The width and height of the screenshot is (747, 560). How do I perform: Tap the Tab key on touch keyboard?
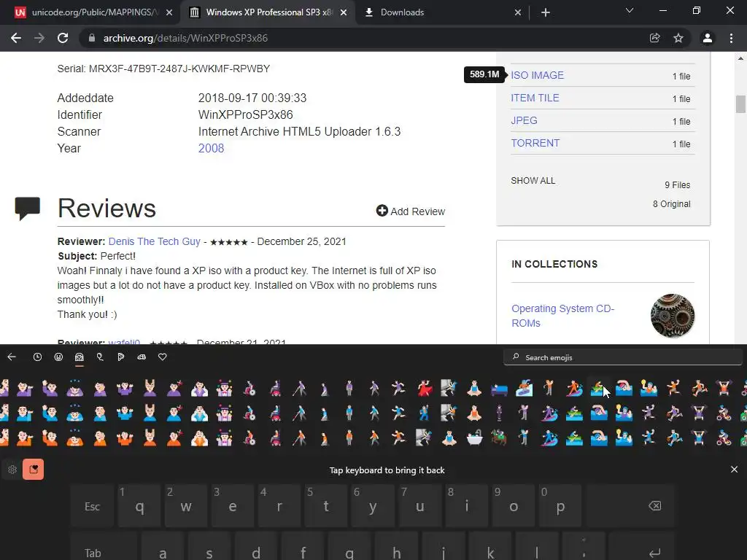(104, 547)
